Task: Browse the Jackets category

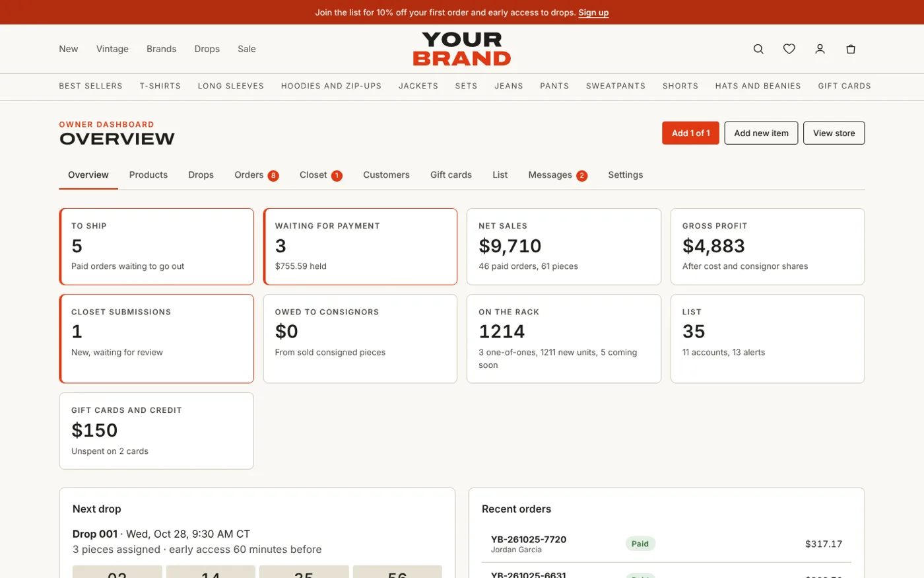Action: click(x=418, y=86)
